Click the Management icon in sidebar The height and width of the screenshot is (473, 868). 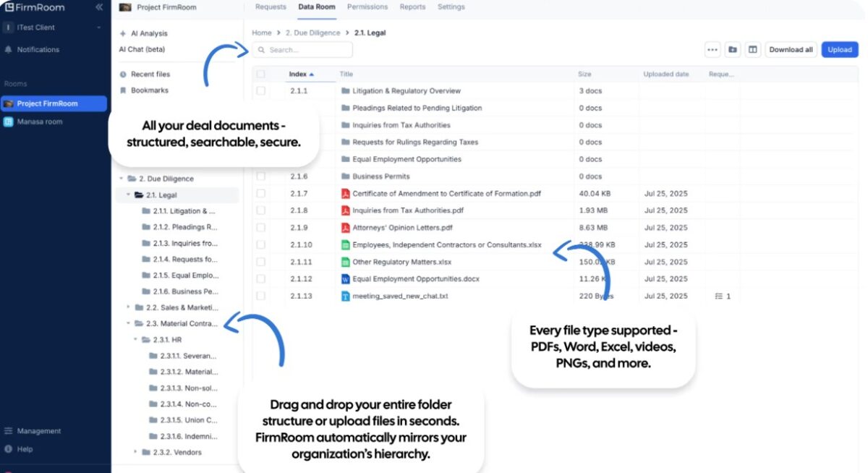(x=9, y=431)
